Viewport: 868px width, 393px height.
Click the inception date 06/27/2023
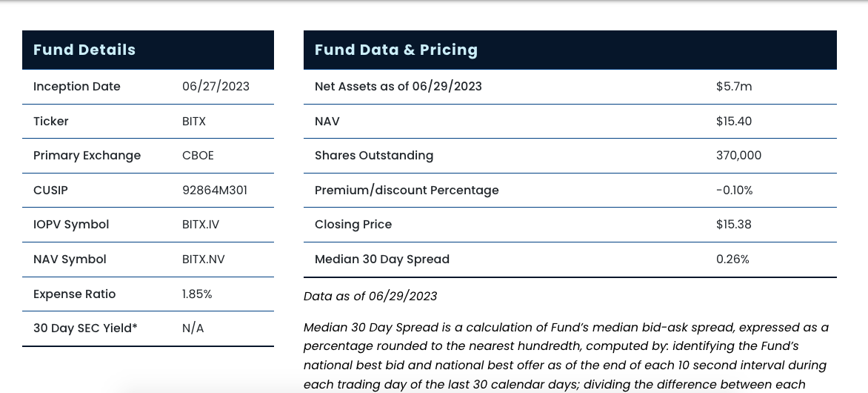(216, 86)
